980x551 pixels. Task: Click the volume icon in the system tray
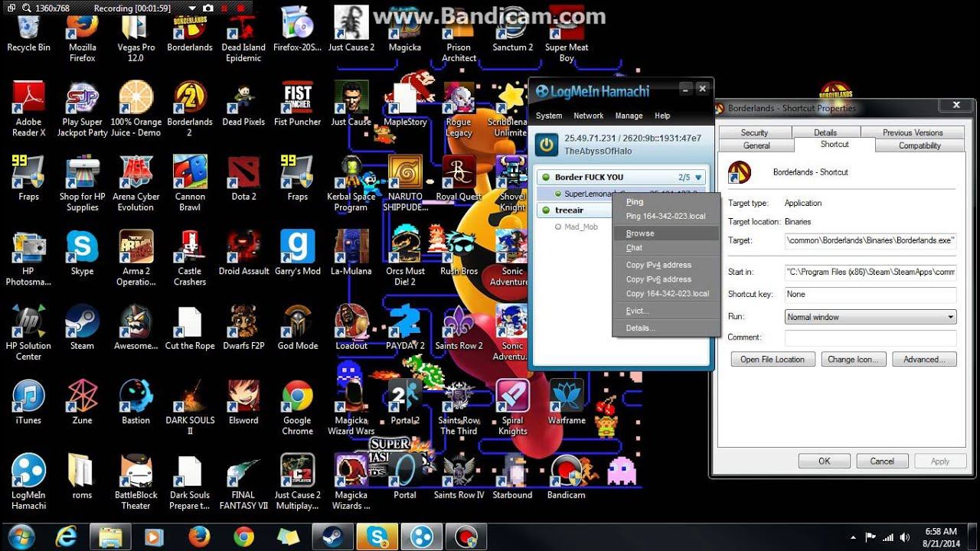(904, 536)
